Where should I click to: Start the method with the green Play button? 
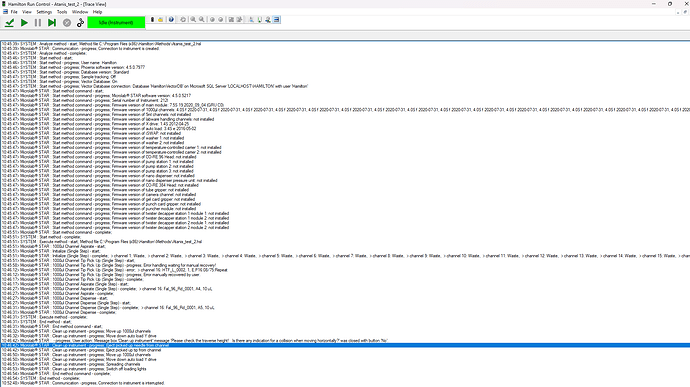click(24, 22)
